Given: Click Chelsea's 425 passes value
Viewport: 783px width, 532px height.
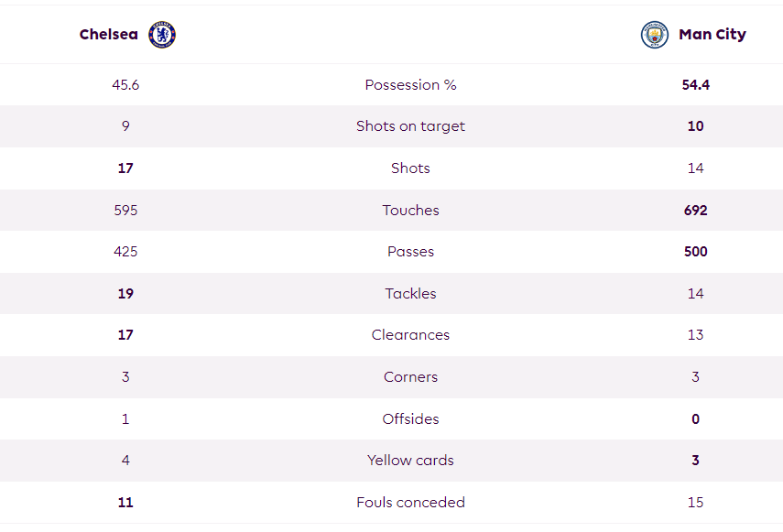Looking at the screenshot, I should 125,252.
